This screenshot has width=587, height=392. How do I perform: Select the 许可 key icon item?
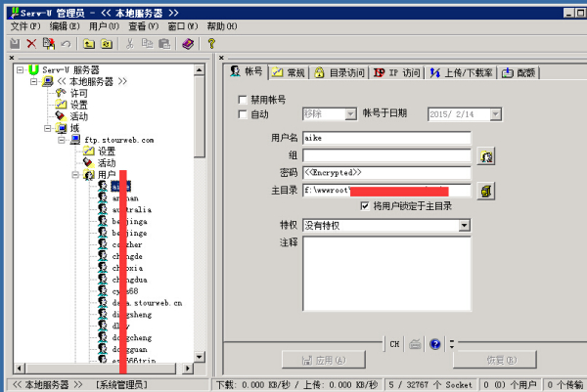(71, 93)
